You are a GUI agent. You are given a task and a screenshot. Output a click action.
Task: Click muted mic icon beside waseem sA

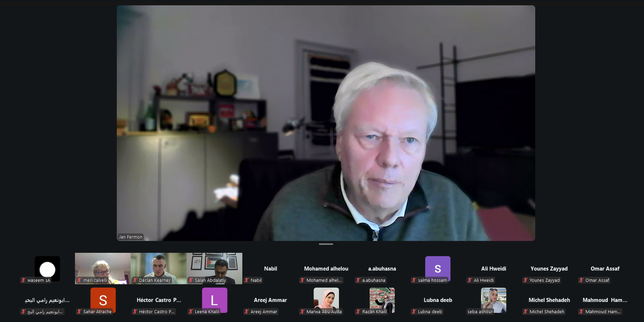[x=23, y=280]
